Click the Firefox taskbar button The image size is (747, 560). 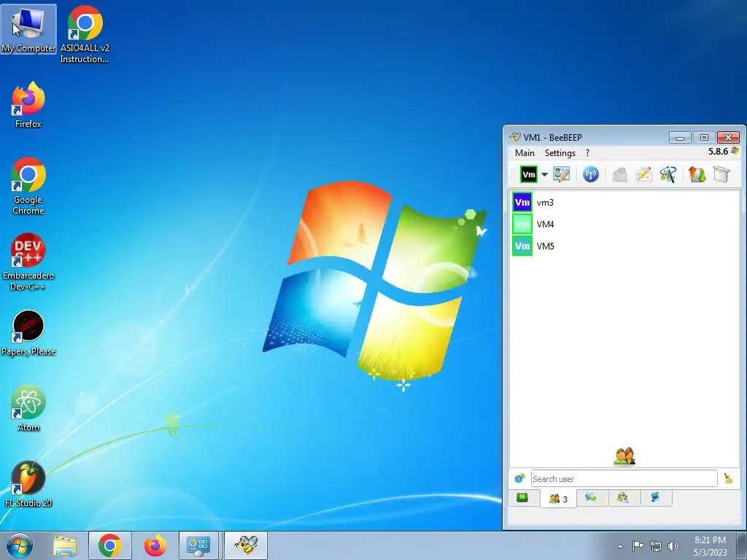pyautogui.click(x=155, y=545)
